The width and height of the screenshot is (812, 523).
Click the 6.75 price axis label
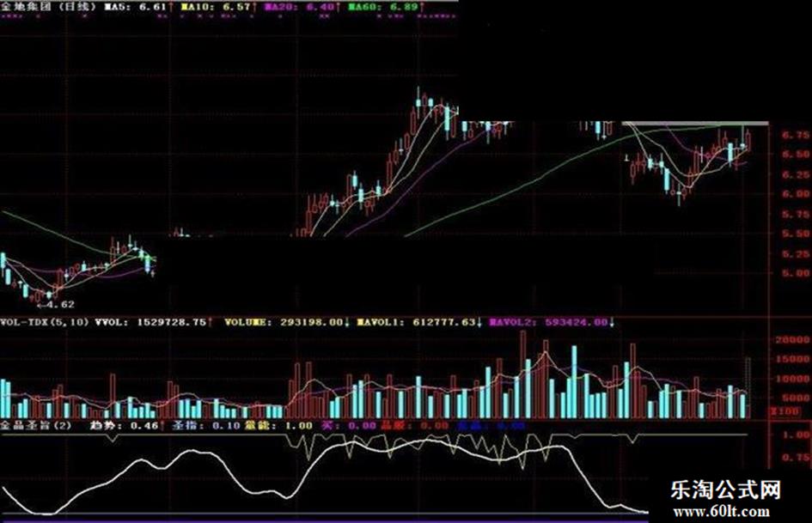click(796, 135)
